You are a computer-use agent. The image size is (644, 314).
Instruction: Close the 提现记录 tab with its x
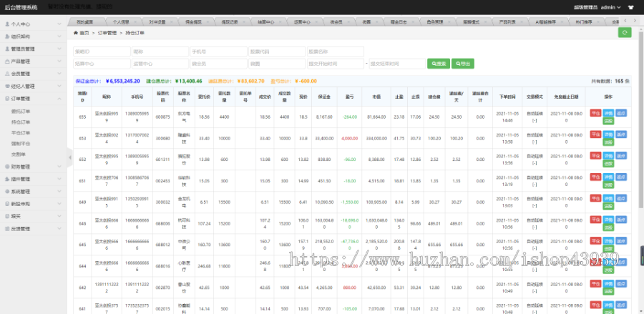tap(245, 22)
